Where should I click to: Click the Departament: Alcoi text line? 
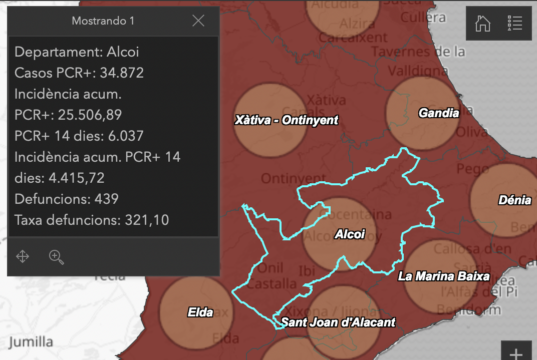click(x=77, y=52)
